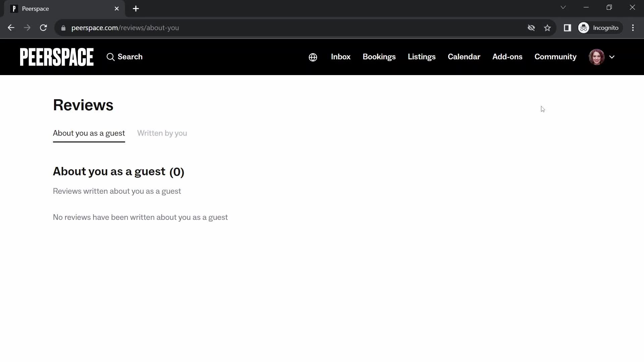Open the Calendar view
The height and width of the screenshot is (362, 644).
click(x=464, y=57)
